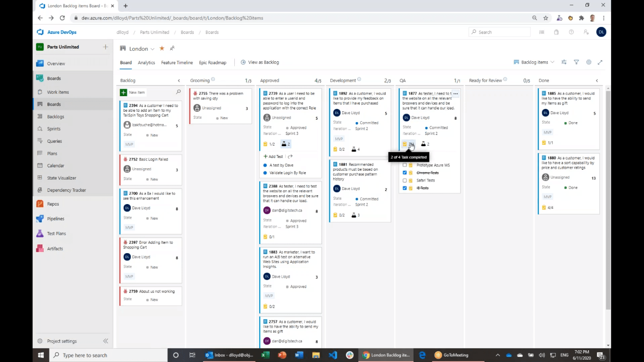Uncheck the IE Tests task
The width and height of the screenshot is (644, 362).
(x=405, y=188)
